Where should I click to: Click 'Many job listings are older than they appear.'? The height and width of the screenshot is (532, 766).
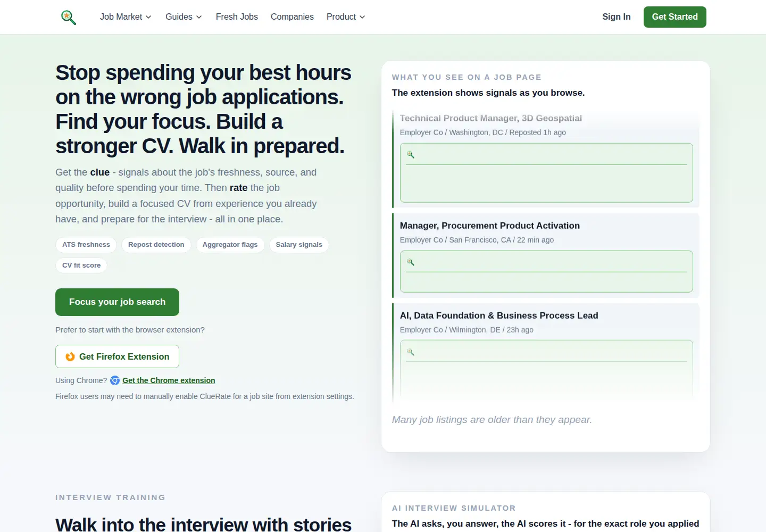click(492, 420)
